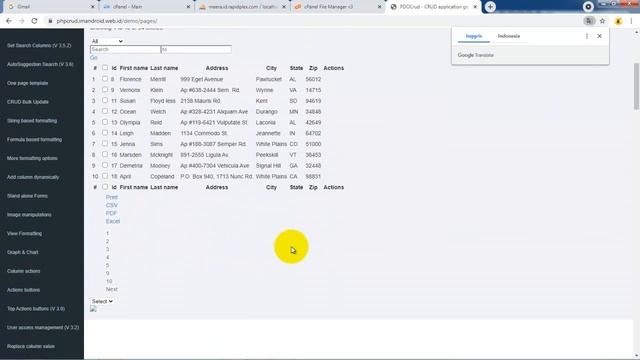The image size is (640, 360).
Task: Check the row for Demetria Mooney
Action: coord(105,165)
